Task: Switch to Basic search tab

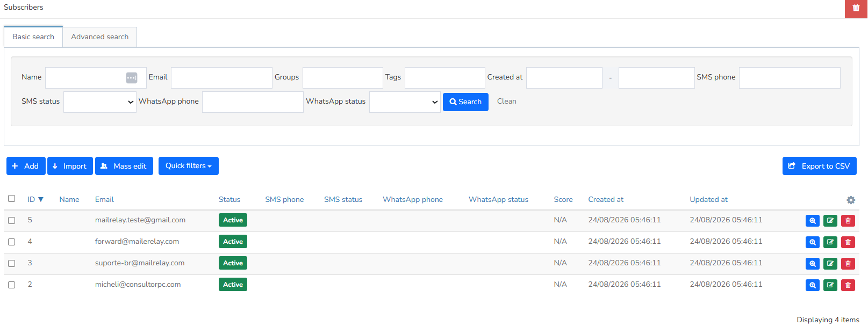Action: 33,37
